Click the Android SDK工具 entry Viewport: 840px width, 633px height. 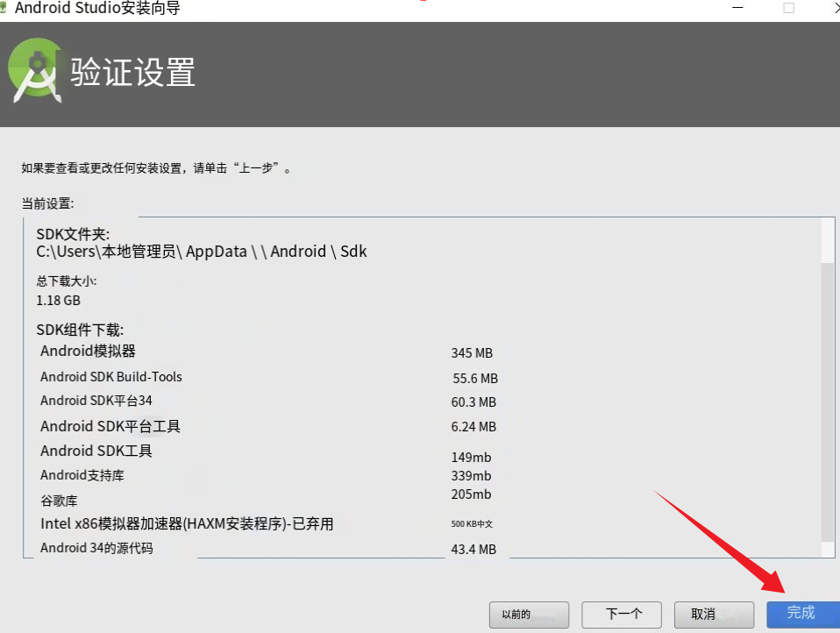(x=96, y=451)
